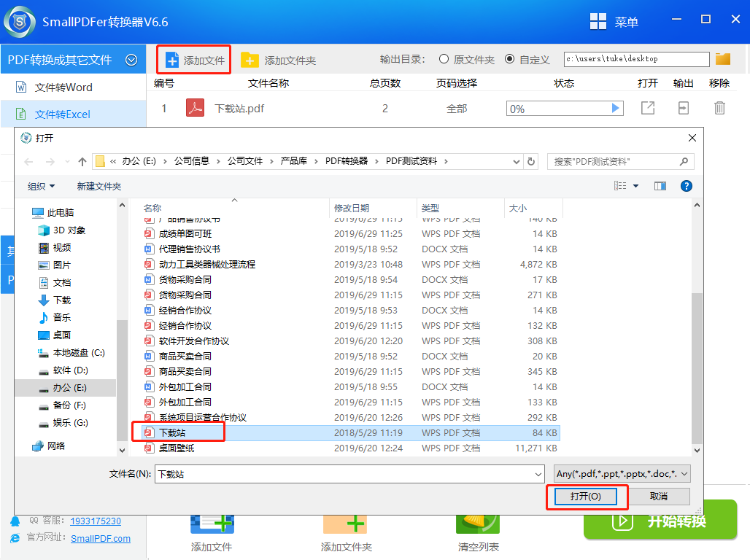The height and width of the screenshot is (560, 750).
Task: Open the SmallPDF.com website link
Action: (x=101, y=538)
